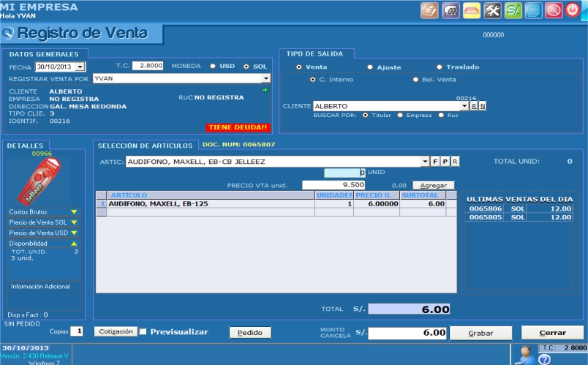Open the customers group icon in the top toolbar

[451, 11]
